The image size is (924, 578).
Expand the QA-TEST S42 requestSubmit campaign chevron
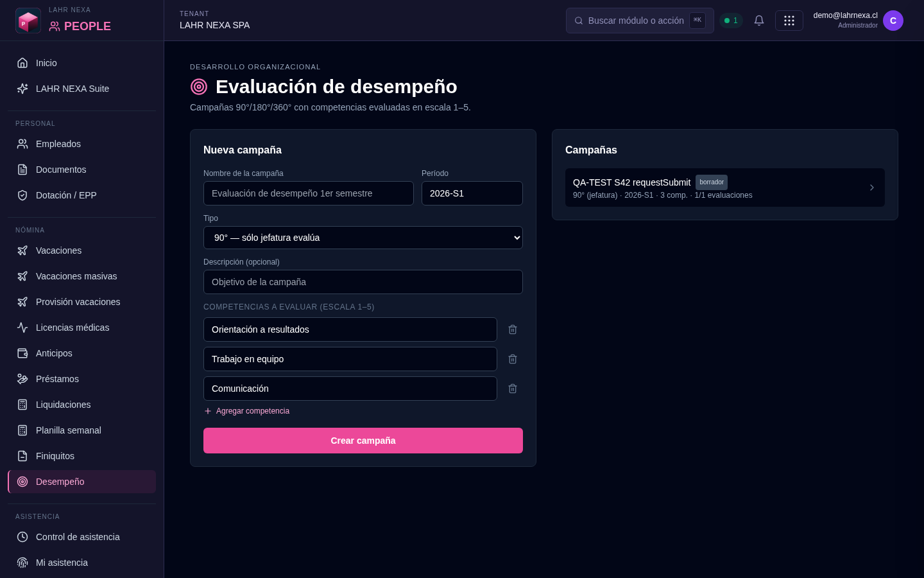pyautogui.click(x=872, y=188)
